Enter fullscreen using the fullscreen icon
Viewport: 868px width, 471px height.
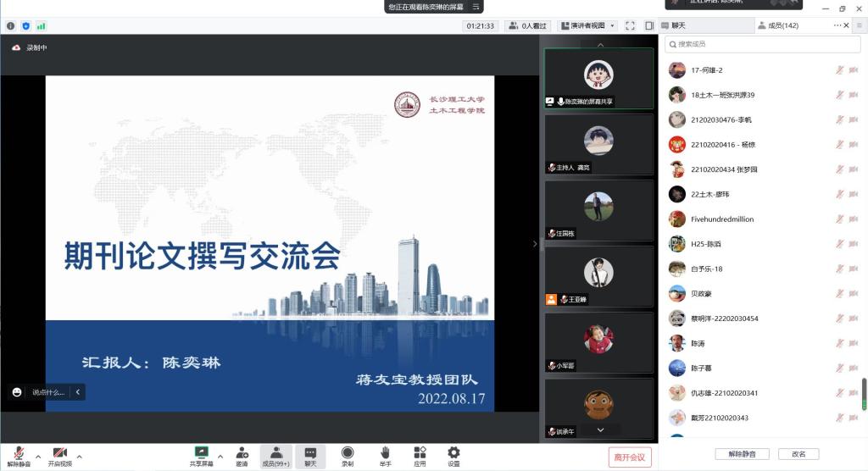[x=630, y=25]
